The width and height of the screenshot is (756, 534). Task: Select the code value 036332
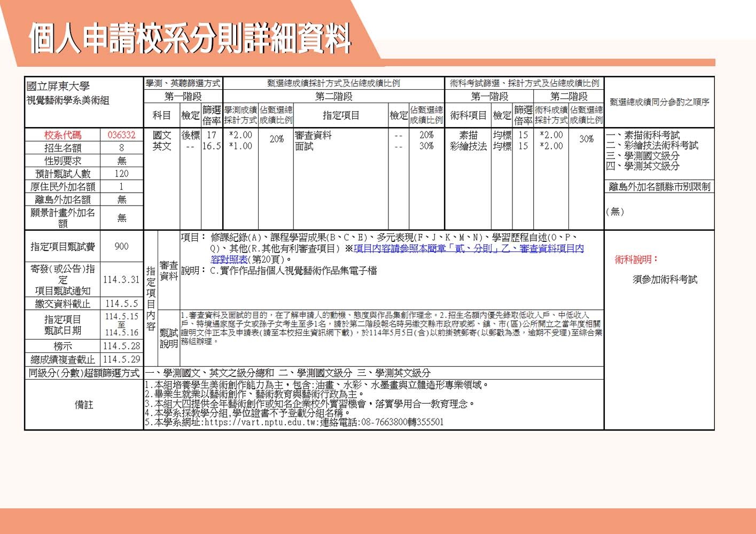tap(121, 135)
